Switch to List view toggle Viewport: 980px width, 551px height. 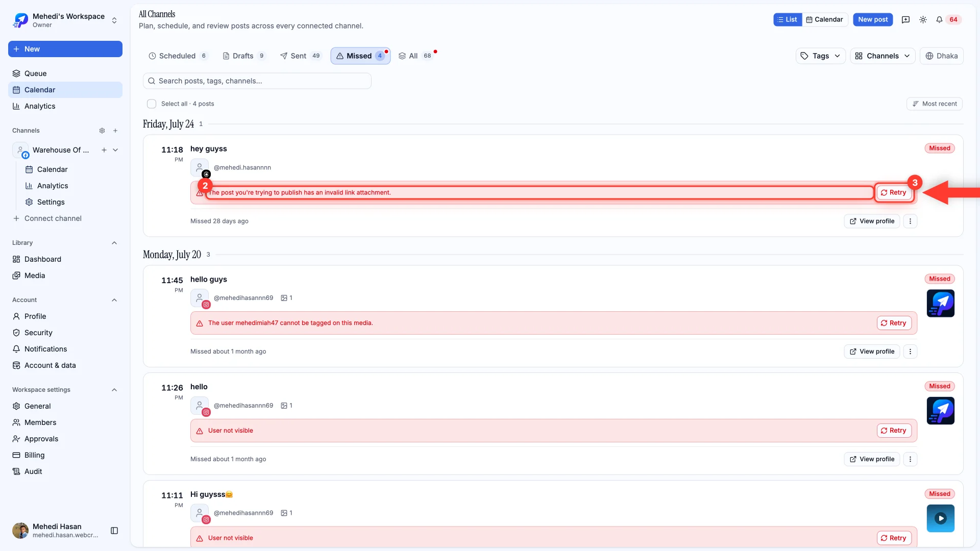pyautogui.click(x=788, y=19)
